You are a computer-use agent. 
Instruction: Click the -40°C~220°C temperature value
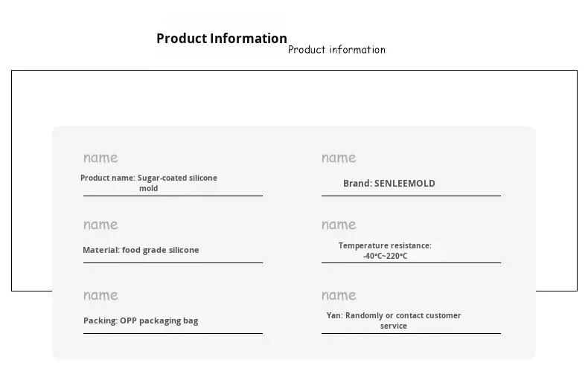pyautogui.click(x=385, y=256)
